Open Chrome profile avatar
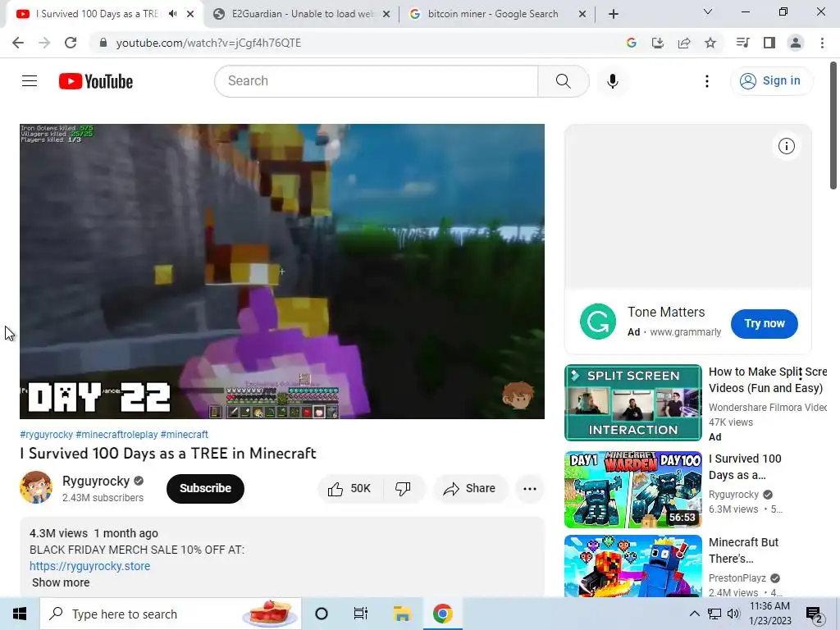 [796, 43]
